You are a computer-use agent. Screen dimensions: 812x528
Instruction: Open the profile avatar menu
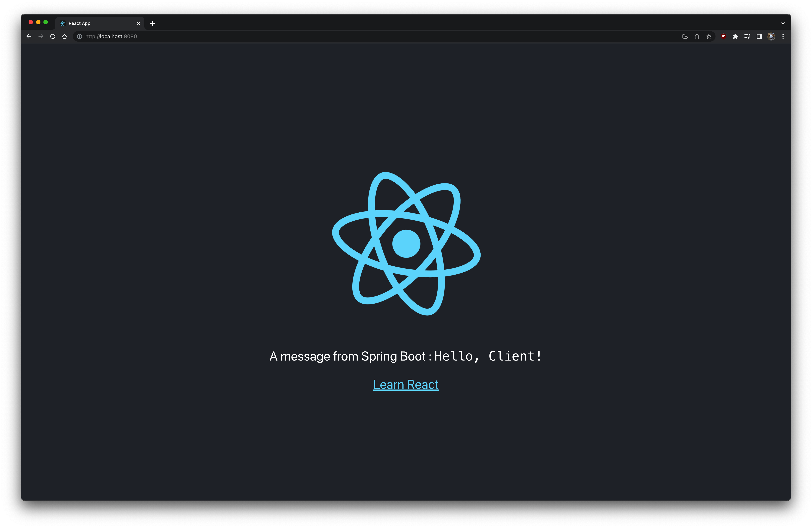click(x=771, y=37)
